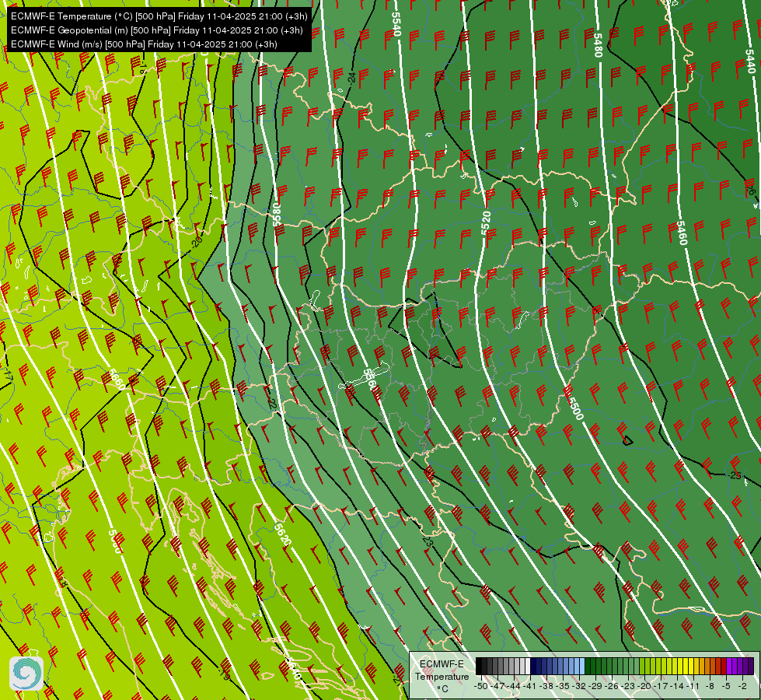Click the -24 isotherm label

[352, 77]
